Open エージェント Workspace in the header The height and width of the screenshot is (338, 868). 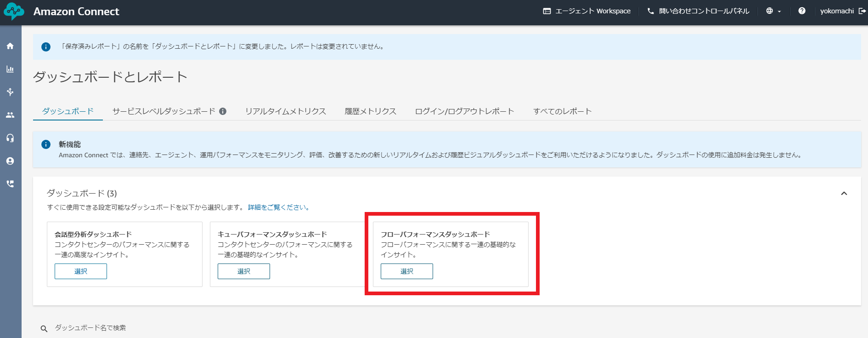coord(587,11)
